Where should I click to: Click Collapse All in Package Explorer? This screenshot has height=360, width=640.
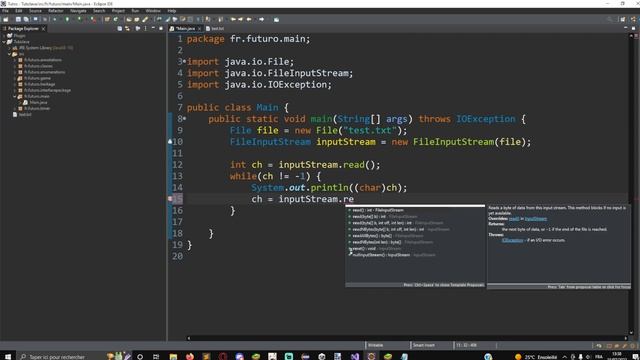click(120, 29)
